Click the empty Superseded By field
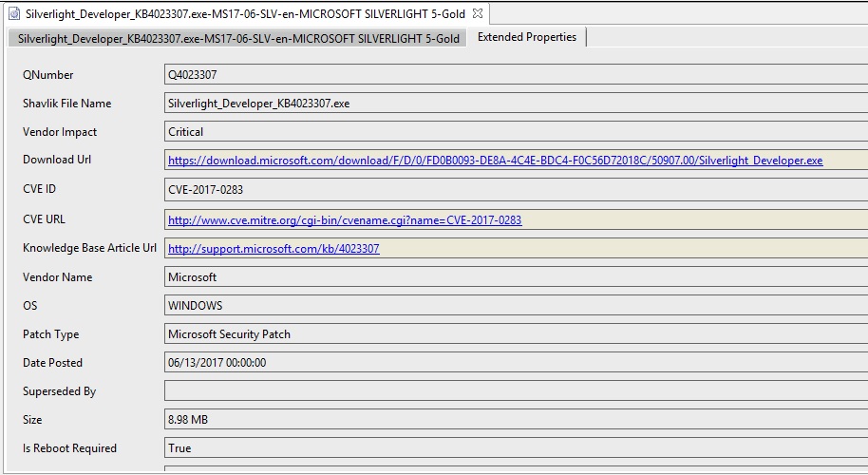 [516, 390]
